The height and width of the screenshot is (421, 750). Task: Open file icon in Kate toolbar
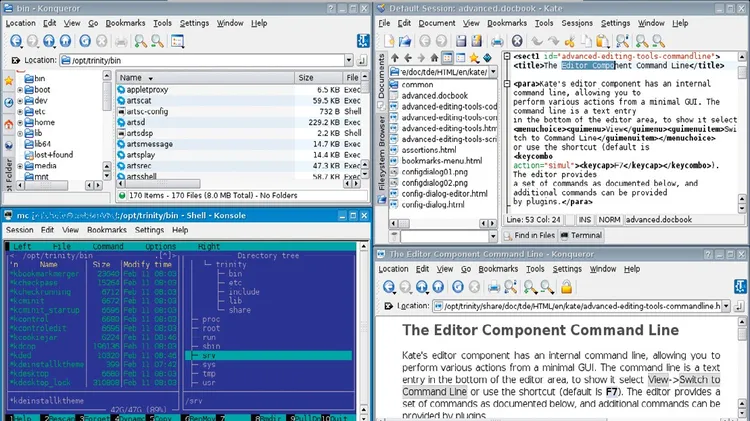click(405, 41)
